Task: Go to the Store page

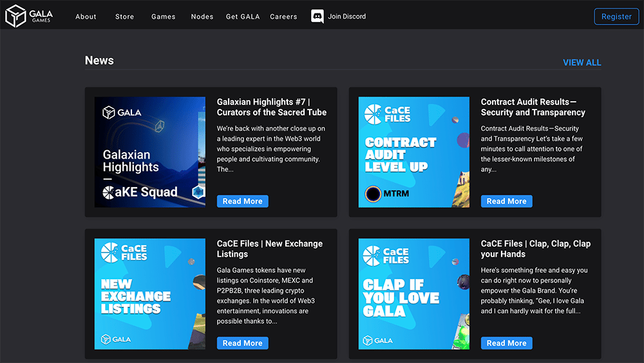Action: [124, 17]
